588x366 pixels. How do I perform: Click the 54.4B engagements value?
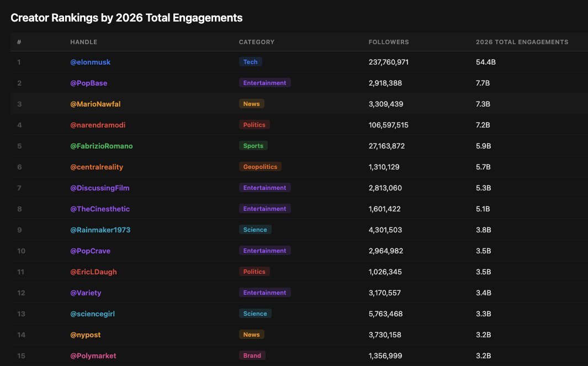(x=486, y=62)
